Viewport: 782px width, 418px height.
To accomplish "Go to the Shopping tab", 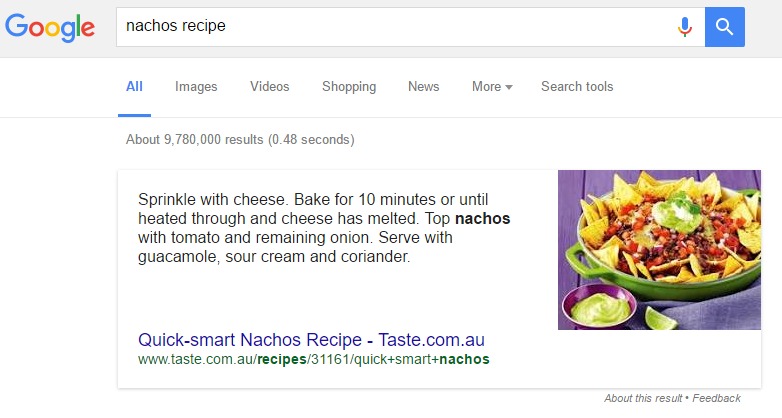I will pyautogui.click(x=349, y=87).
